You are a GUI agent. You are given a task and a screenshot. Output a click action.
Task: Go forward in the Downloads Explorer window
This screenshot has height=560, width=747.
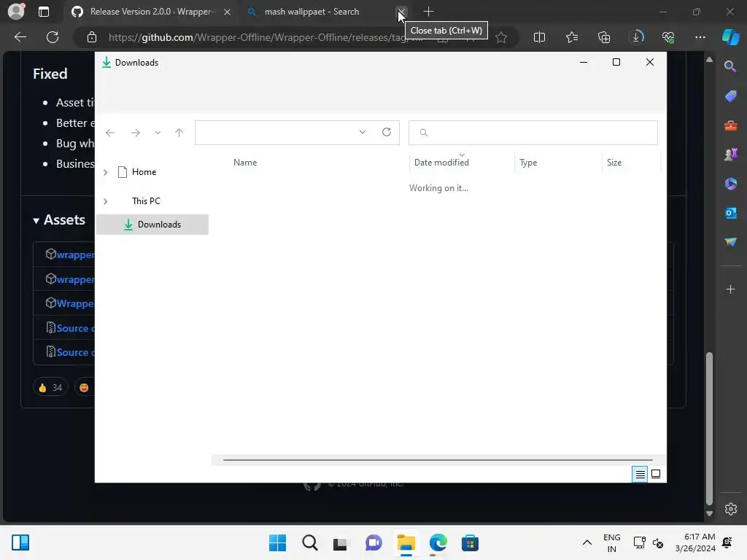click(x=135, y=133)
